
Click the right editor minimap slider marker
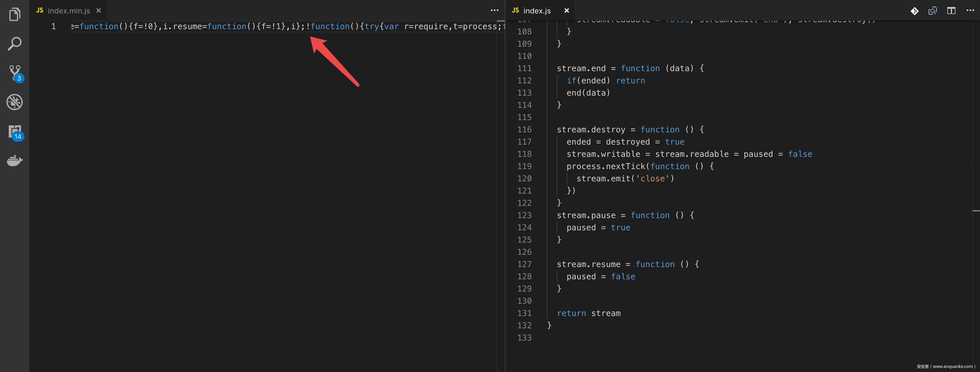coord(976,210)
